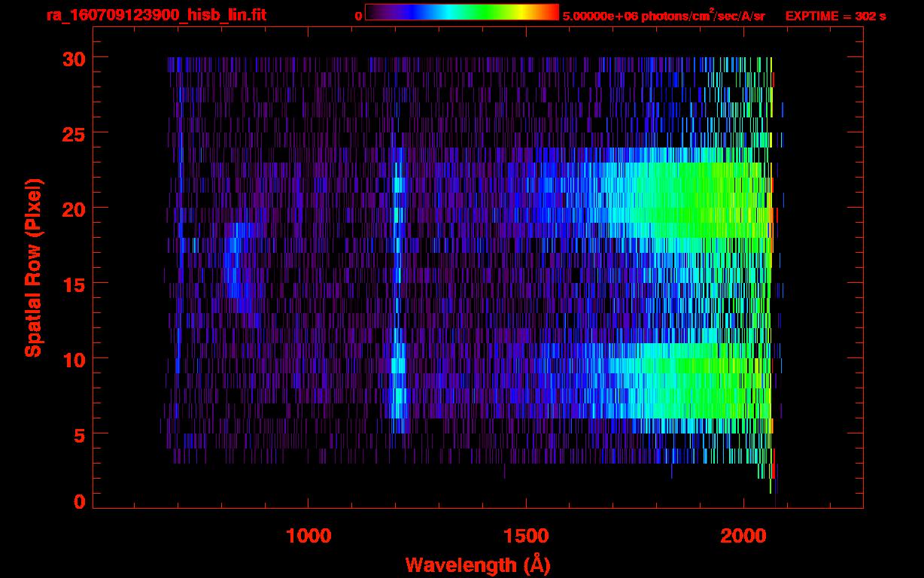Click the Wavelength (Å) axis title

pos(478,564)
